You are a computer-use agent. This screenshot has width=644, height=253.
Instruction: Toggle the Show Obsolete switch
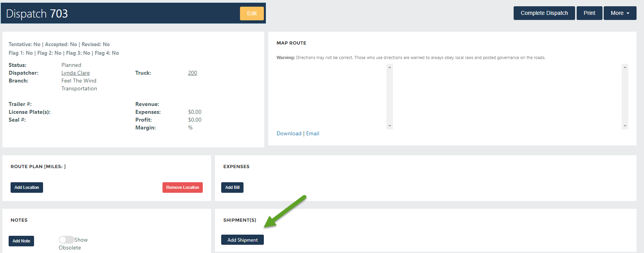66,240
